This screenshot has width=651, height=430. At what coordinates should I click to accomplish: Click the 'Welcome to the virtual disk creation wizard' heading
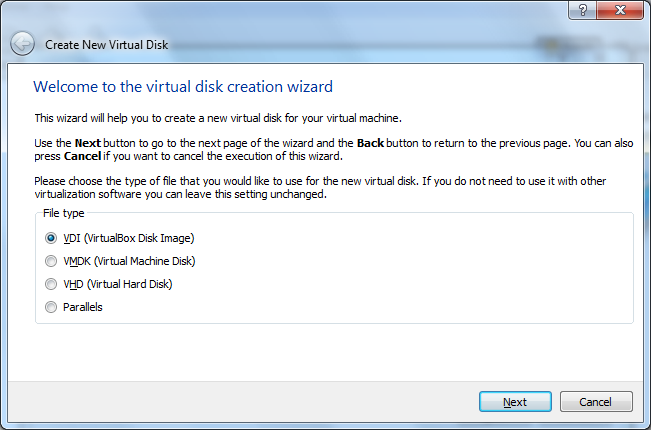[183, 87]
